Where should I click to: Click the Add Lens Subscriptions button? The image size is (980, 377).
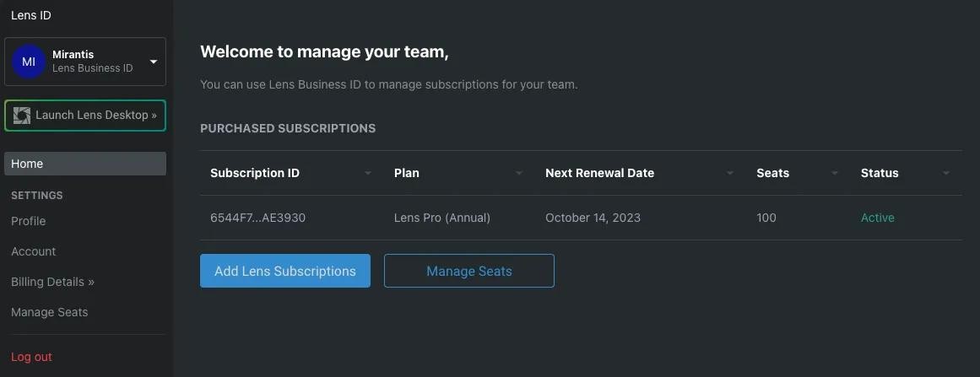(285, 271)
